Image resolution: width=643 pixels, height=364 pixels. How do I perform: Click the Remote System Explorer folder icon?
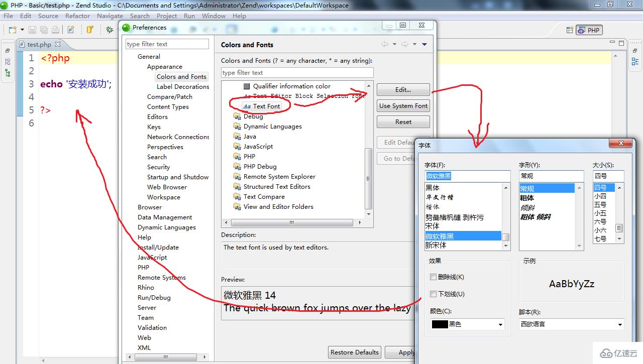237,176
